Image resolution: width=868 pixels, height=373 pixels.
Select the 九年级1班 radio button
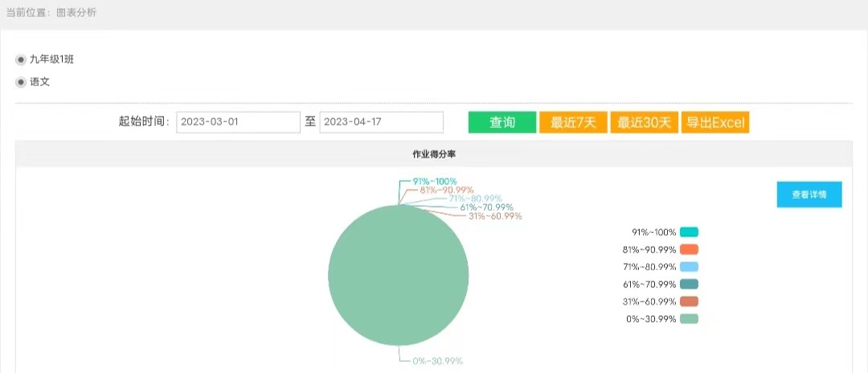coord(21,59)
